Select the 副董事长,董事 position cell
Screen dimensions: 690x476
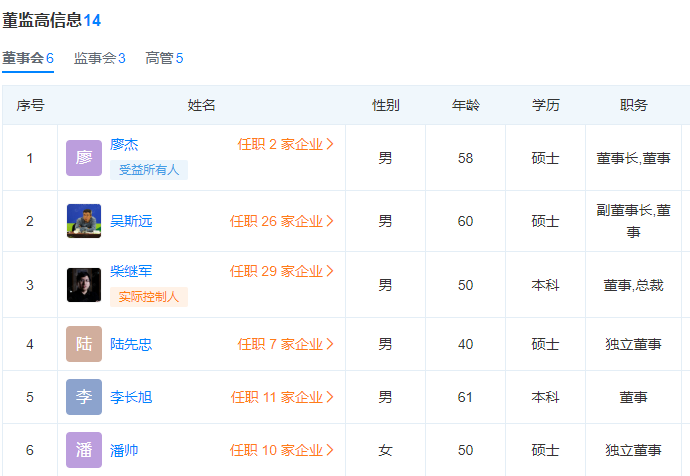[633, 221]
